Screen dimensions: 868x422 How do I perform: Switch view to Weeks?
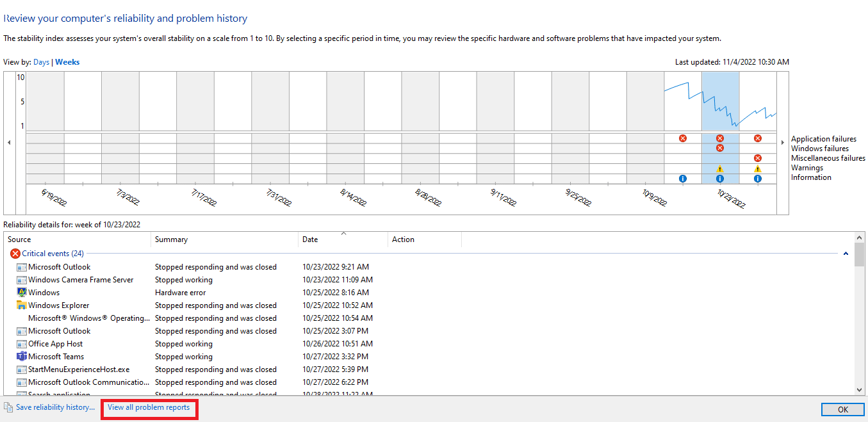(x=67, y=62)
